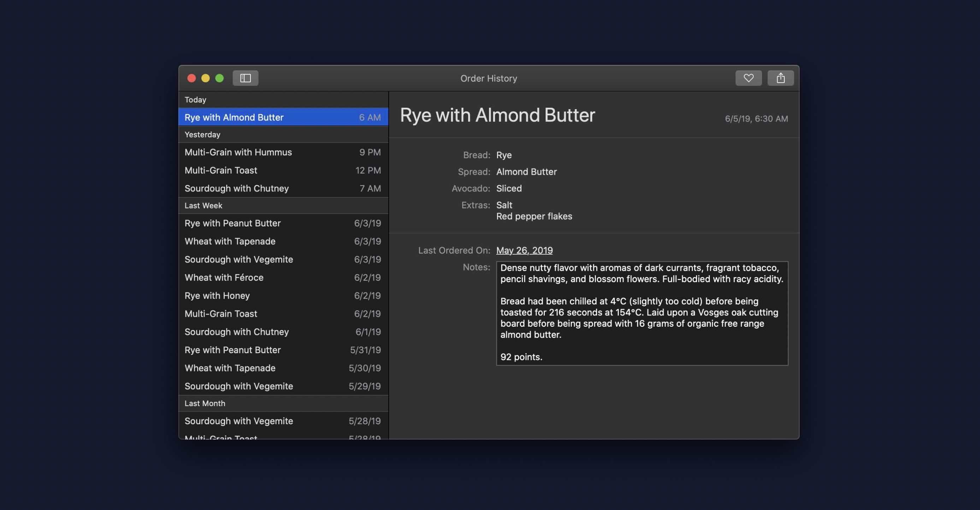Click the red close window button
This screenshot has height=510, width=980.
[191, 78]
